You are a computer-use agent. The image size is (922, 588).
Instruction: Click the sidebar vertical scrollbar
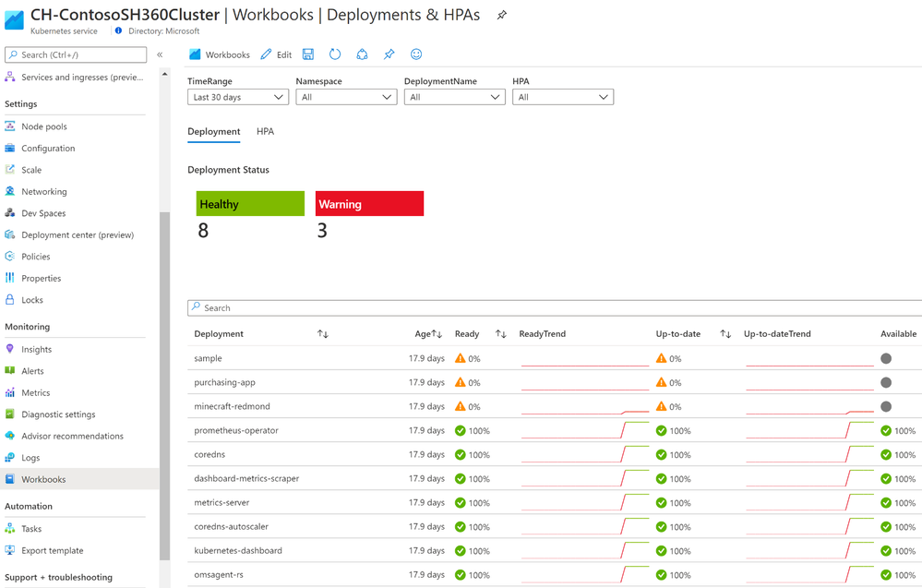(x=164, y=385)
